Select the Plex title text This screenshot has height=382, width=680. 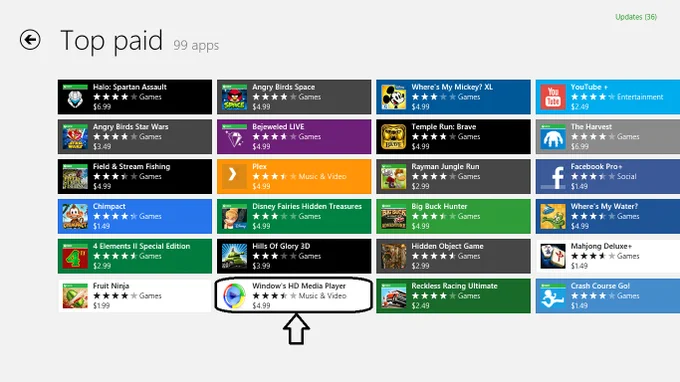[259, 167]
